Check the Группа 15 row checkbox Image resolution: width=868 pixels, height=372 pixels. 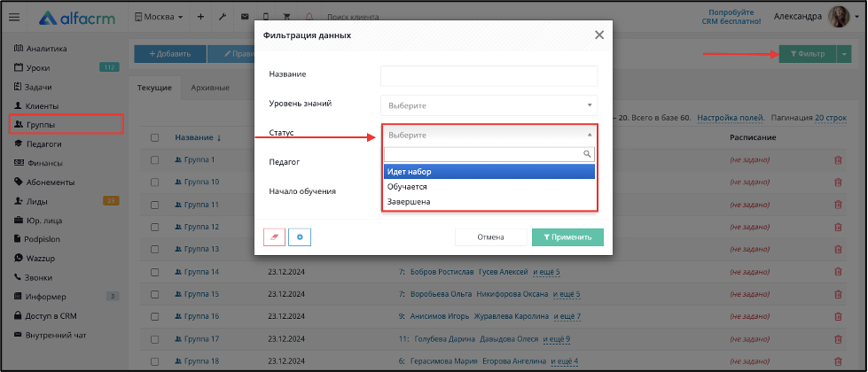pos(155,293)
